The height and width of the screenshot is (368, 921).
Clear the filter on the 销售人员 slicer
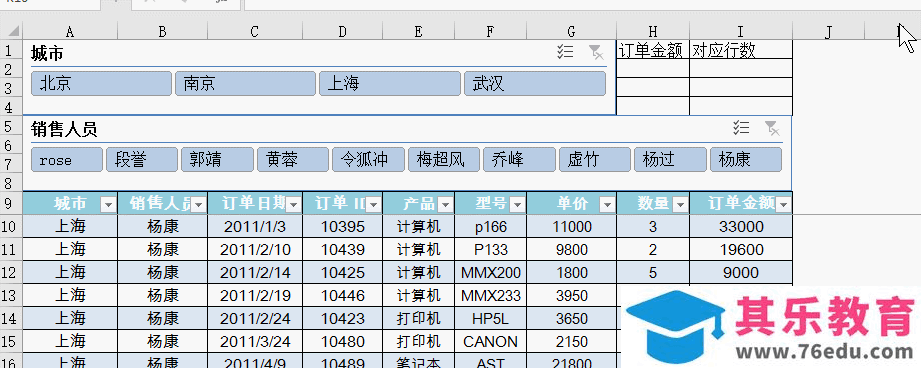tap(772, 128)
